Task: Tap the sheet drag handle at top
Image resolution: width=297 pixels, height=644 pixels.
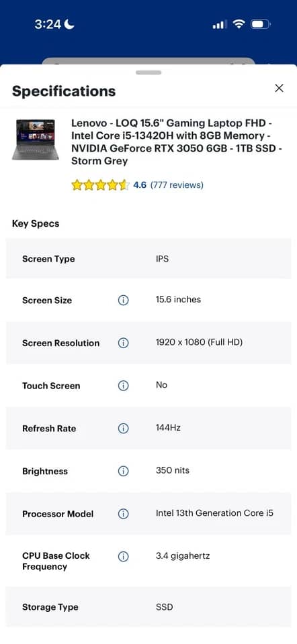Action: [x=148, y=72]
